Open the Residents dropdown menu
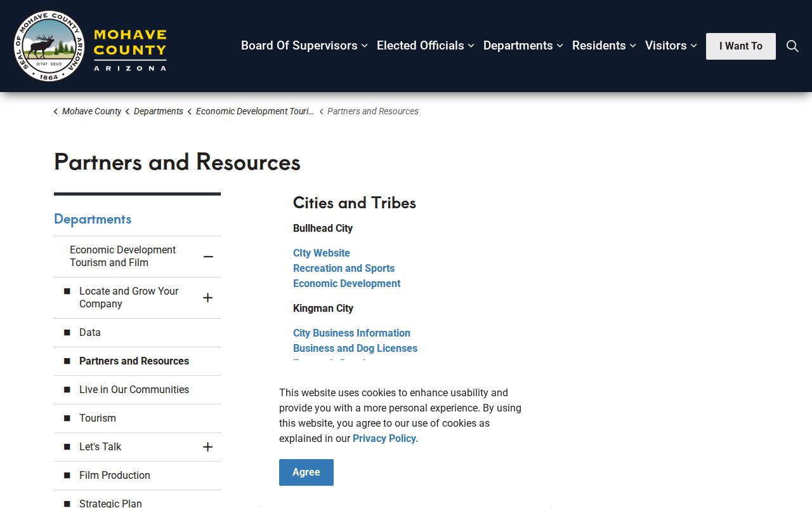This screenshot has width=812, height=508. [605, 46]
